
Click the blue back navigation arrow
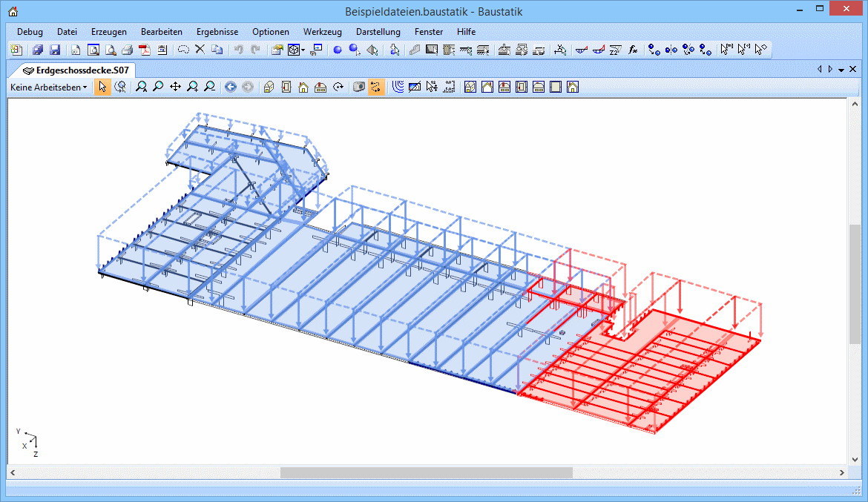[x=230, y=87]
